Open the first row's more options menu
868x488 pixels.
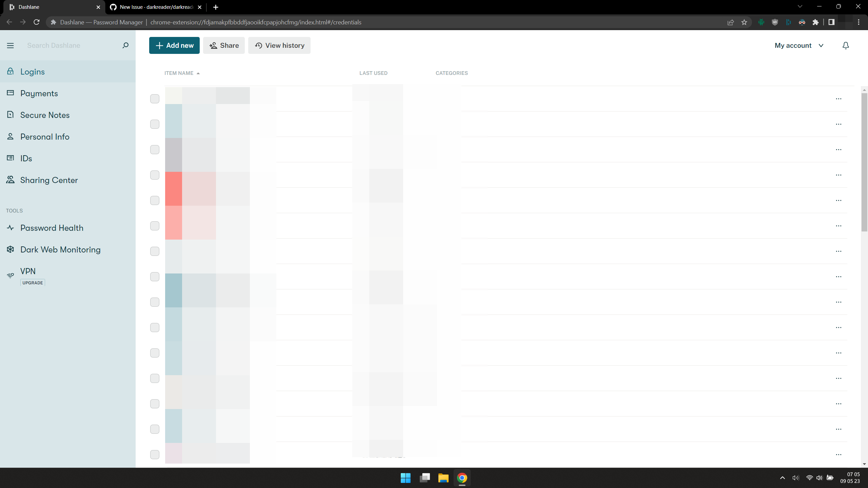pyautogui.click(x=839, y=99)
